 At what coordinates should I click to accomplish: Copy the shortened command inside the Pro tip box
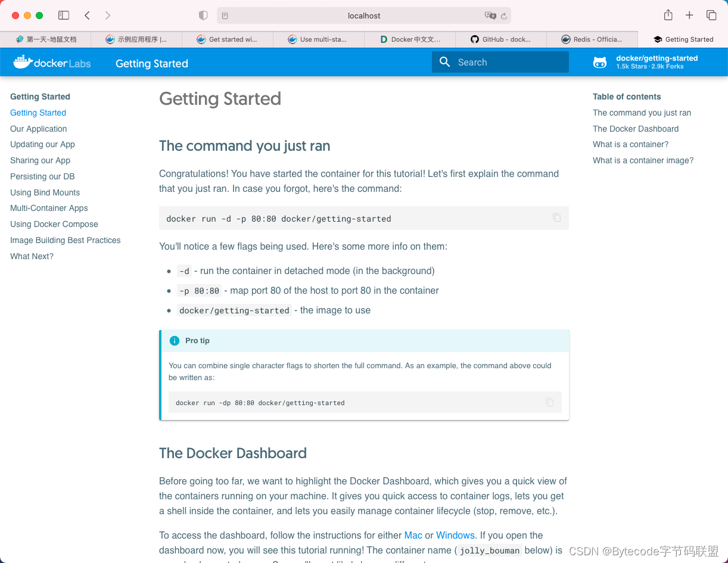click(x=549, y=402)
